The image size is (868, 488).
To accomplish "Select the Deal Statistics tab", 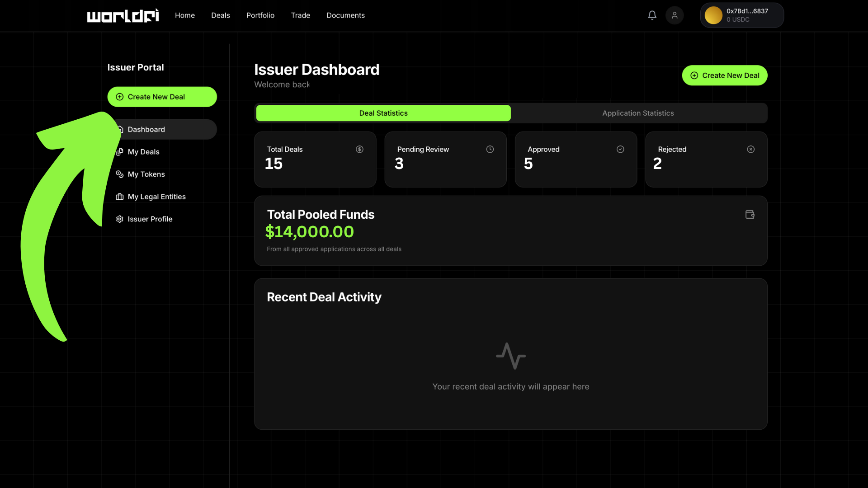I will (383, 113).
